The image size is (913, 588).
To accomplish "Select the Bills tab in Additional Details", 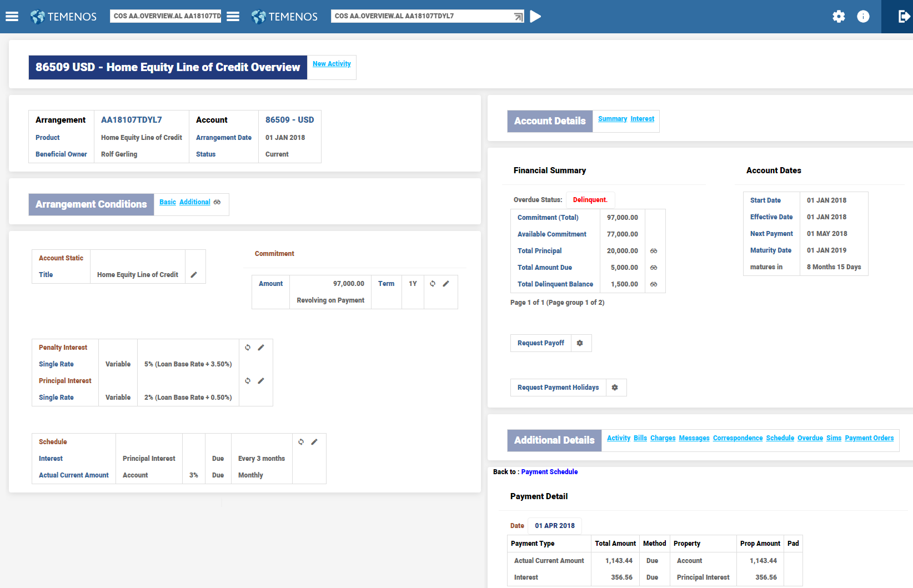I will coord(640,438).
